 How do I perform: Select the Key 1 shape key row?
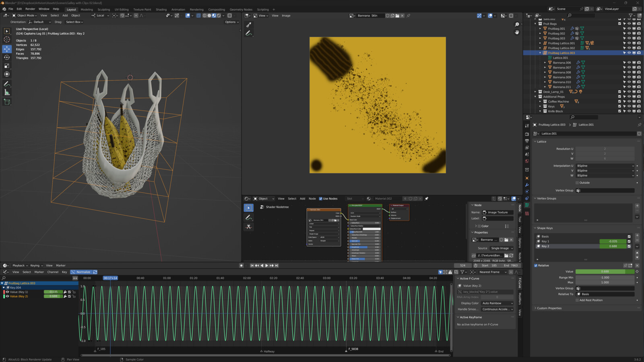pyautogui.click(x=568, y=241)
